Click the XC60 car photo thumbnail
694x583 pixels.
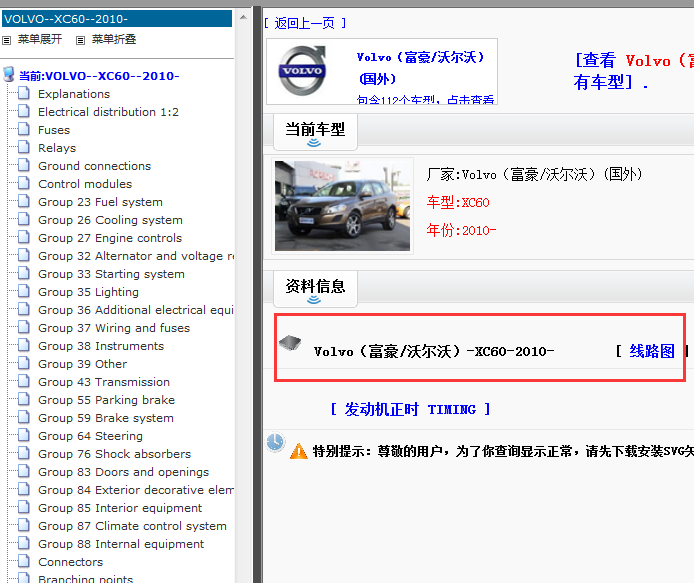pos(342,206)
